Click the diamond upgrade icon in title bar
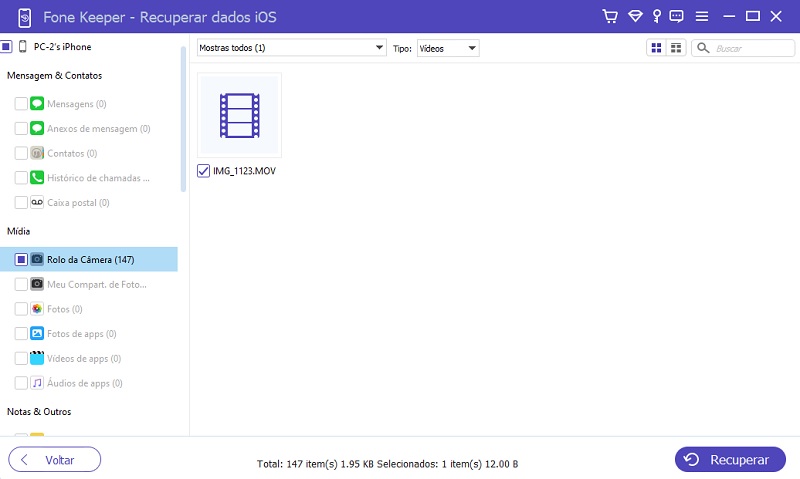 coord(635,16)
